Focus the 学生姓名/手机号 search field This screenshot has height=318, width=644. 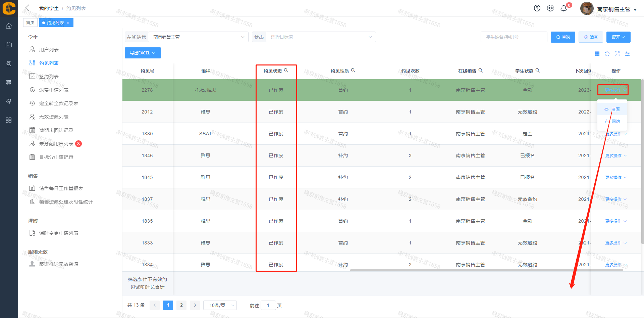pyautogui.click(x=514, y=37)
